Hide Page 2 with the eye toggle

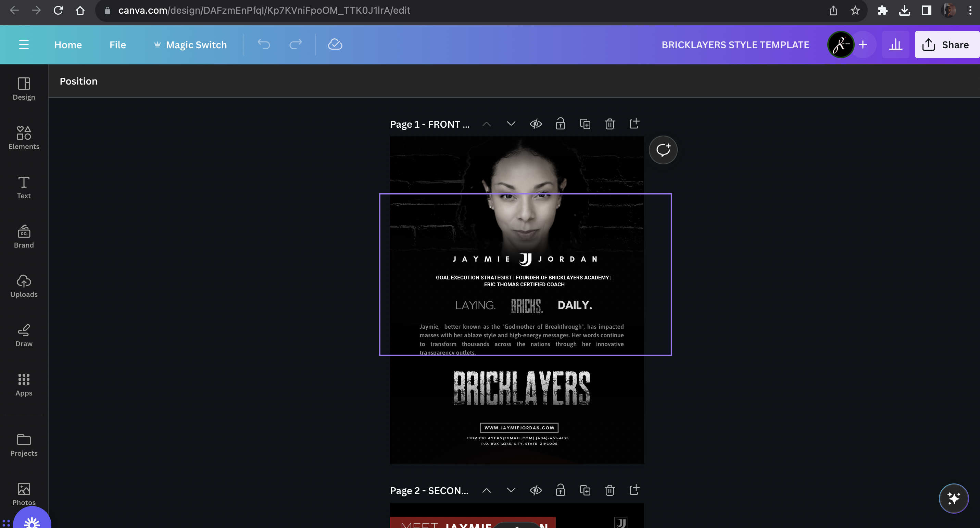click(x=536, y=490)
